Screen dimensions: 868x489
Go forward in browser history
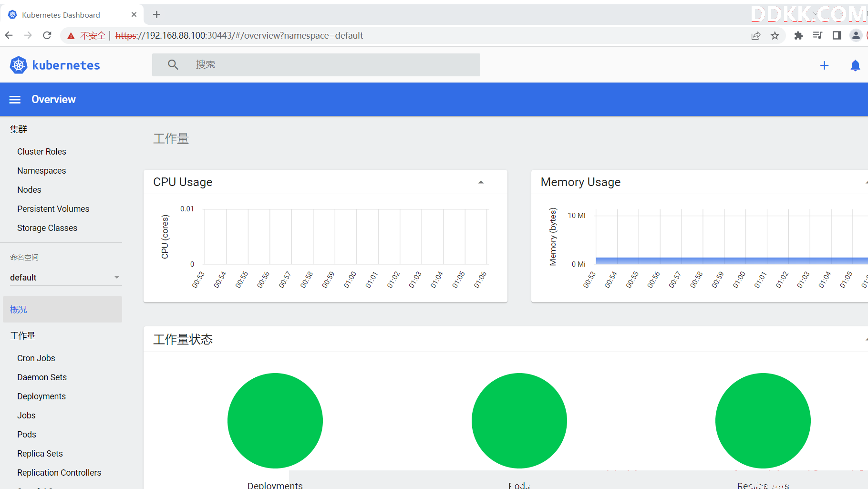tap(28, 35)
